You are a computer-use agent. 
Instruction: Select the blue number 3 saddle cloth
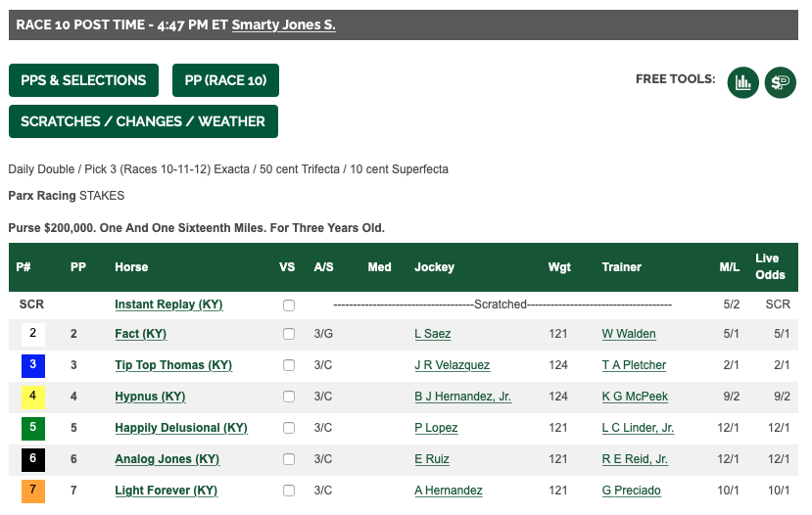[33, 365]
